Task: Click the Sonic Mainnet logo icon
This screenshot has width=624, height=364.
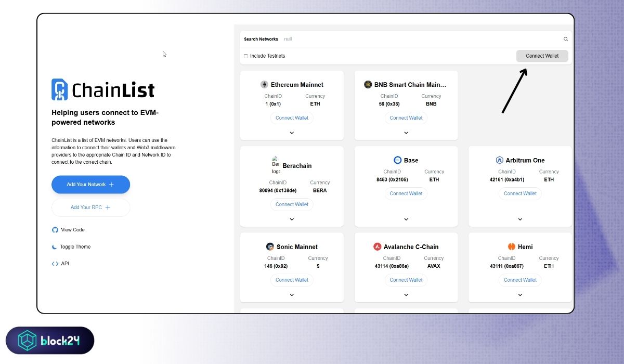Action: click(x=270, y=247)
